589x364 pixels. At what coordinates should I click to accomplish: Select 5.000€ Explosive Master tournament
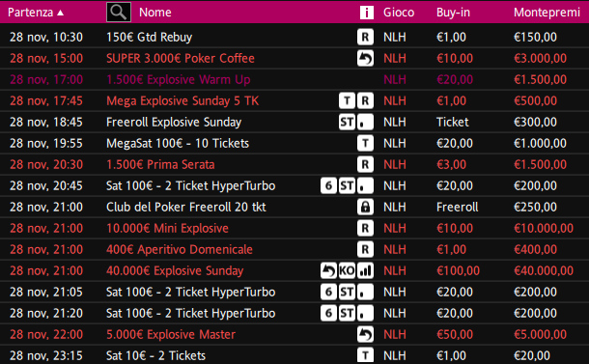point(294,334)
